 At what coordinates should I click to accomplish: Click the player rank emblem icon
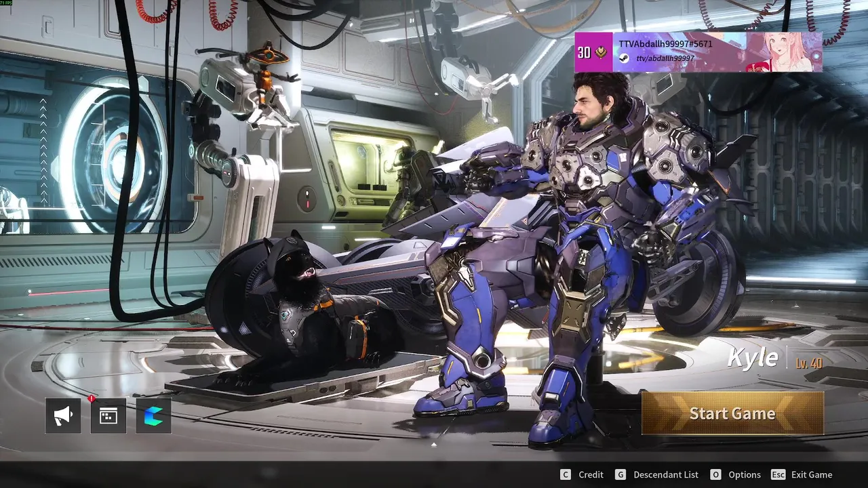[601, 52]
